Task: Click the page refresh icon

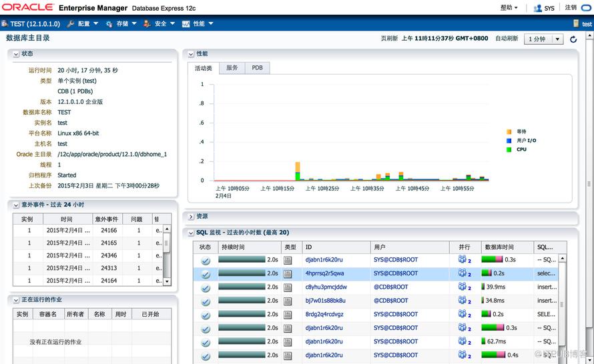Action: [573, 39]
